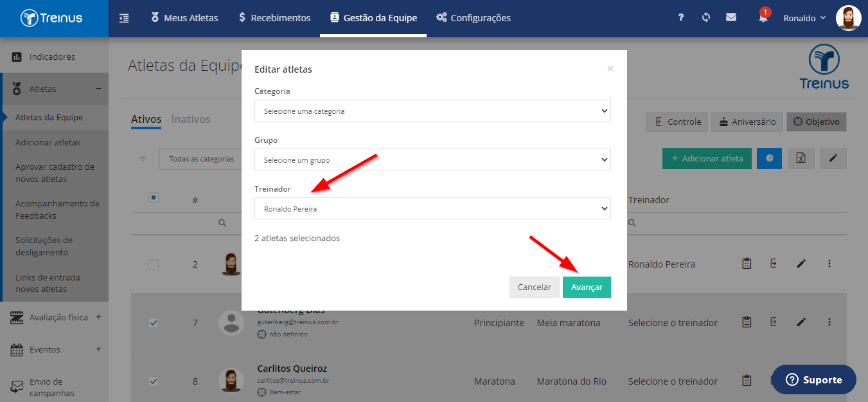Open Links de entrada novos atletas

pyautogui.click(x=48, y=283)
